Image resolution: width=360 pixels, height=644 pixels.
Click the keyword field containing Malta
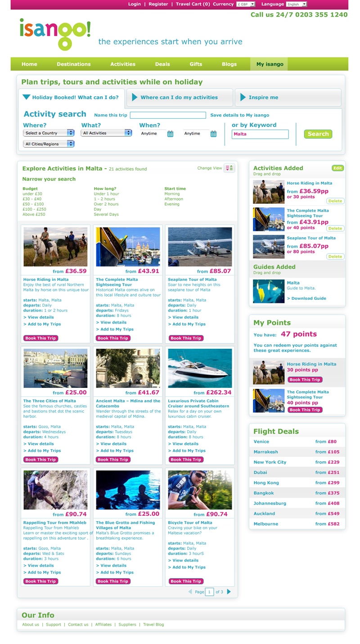(260, 134)
